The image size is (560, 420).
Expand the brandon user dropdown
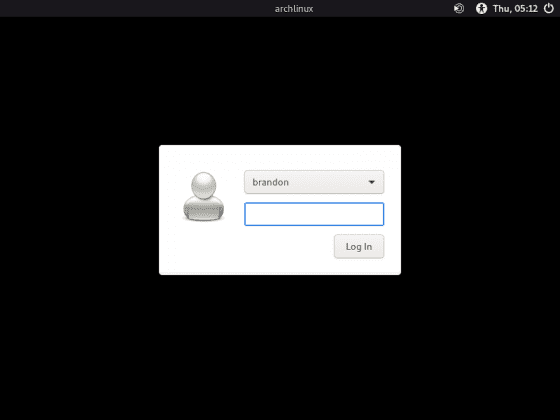[x=314, y=182]
